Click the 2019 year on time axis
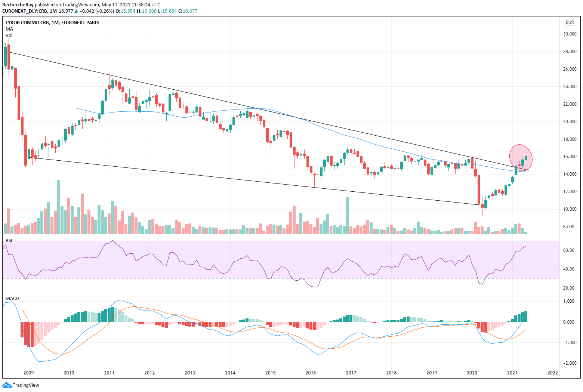Viewport: 583px width, 392px height. pos(432,373)
